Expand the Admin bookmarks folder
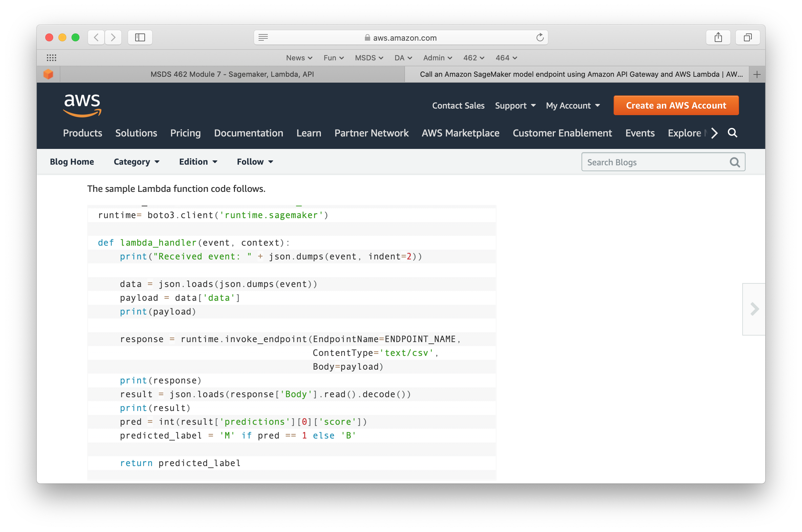This screenshot has height=532, width=802. click(437, 58)
